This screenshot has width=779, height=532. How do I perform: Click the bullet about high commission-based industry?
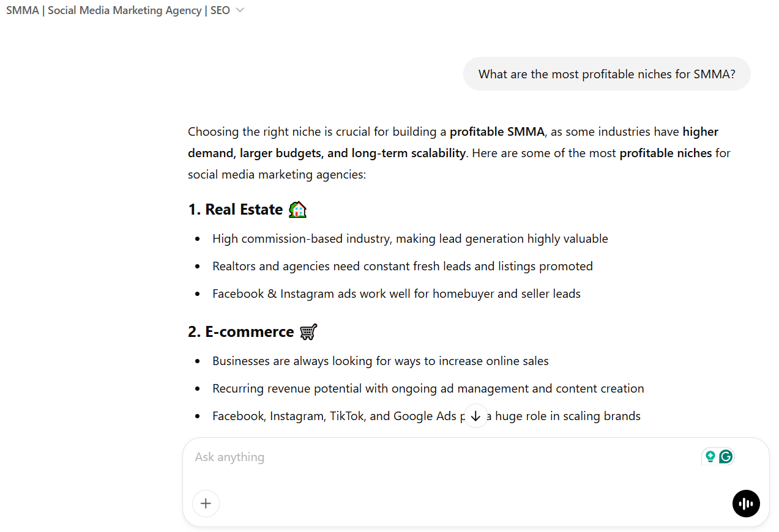[x=410, y=238]
